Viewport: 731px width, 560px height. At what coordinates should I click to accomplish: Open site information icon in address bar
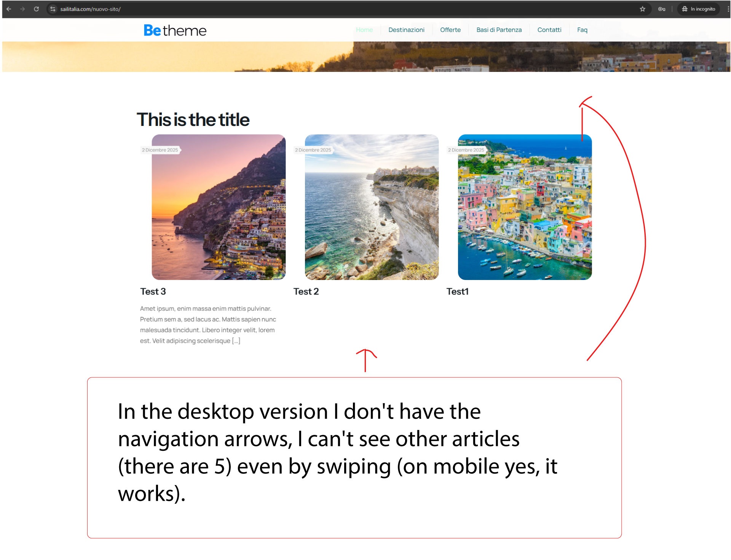pos(53,9)
